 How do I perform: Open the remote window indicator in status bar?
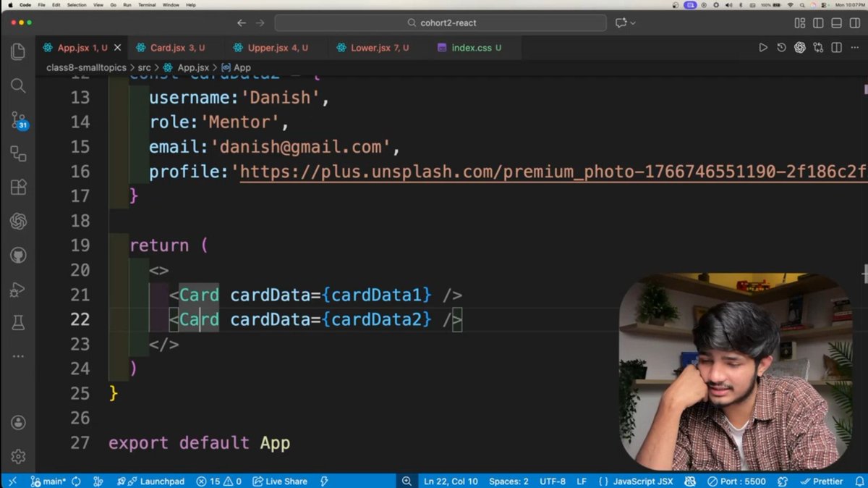(x=12, y=481)
